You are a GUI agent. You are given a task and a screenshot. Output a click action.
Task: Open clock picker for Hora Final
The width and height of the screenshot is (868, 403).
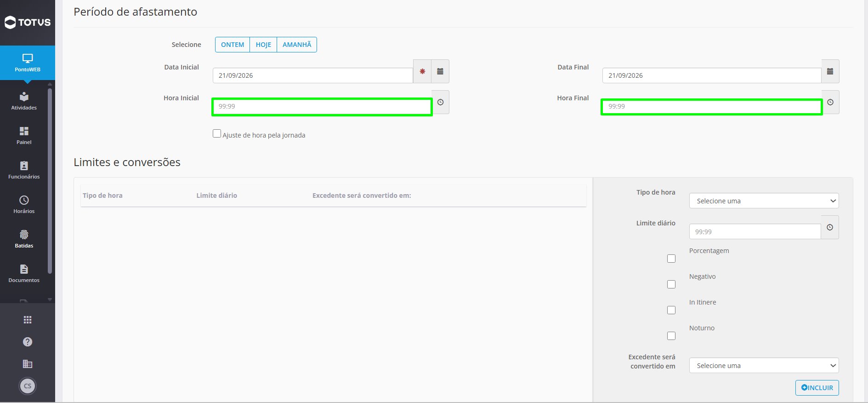(830, 102)
